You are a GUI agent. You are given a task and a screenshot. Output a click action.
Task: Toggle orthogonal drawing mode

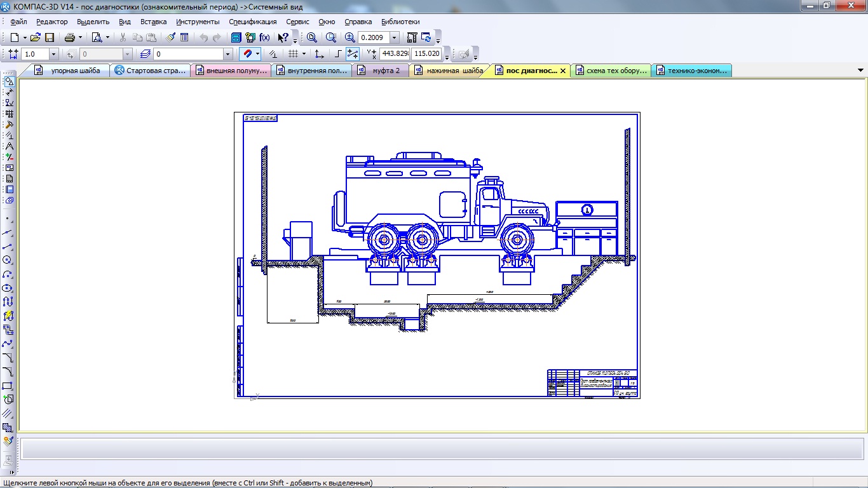point(339,54)
